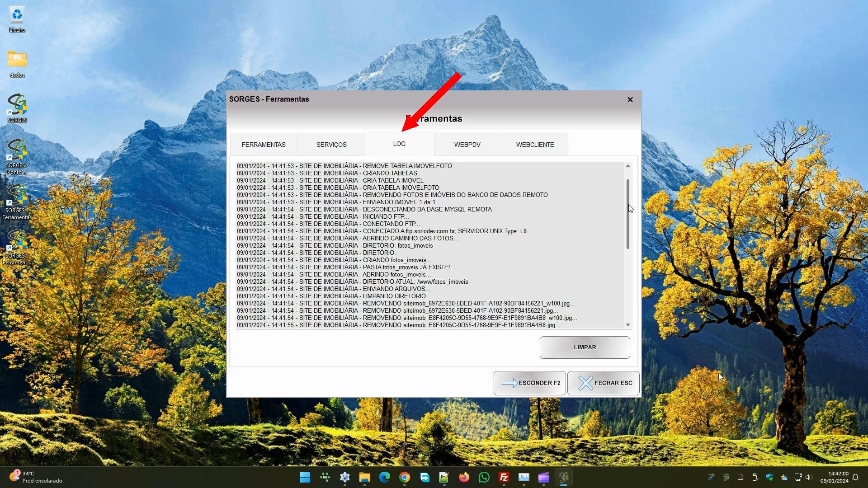The width and height of the screenshot is (868, 488).
Task: Open Google Chrome from the taskbar
Action: [404, 477]
